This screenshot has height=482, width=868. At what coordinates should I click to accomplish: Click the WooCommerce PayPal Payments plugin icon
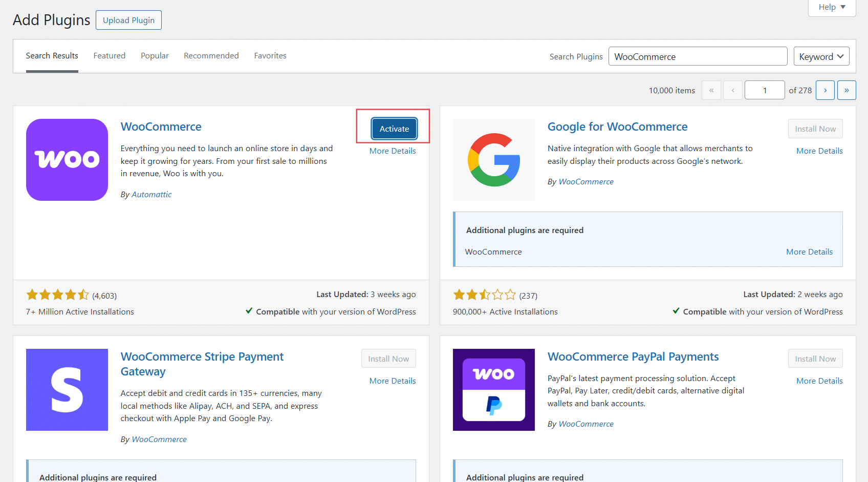coord(494,390)
